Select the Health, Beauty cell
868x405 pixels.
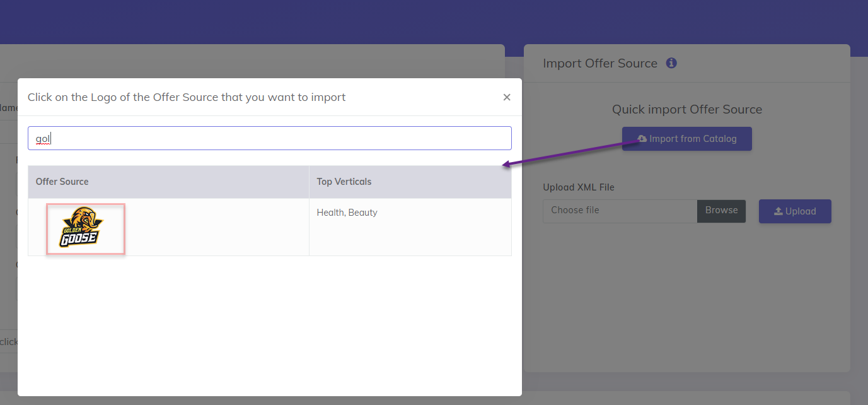click(x=410, y=227)
